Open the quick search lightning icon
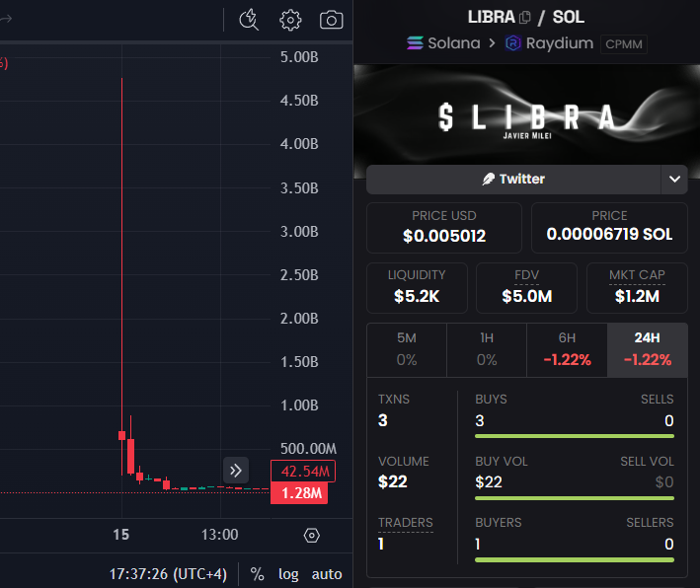The image size is (700, 588). click(249, 20)
